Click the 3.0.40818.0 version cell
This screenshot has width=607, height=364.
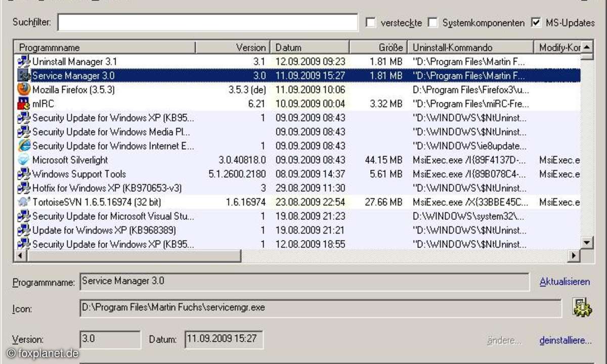point(242,160)
